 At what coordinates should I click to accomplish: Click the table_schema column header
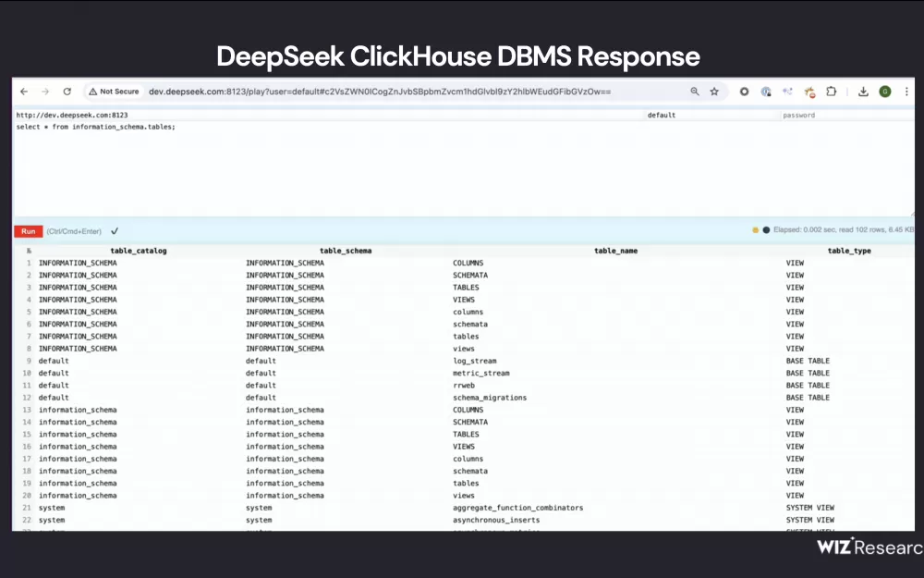346,251
